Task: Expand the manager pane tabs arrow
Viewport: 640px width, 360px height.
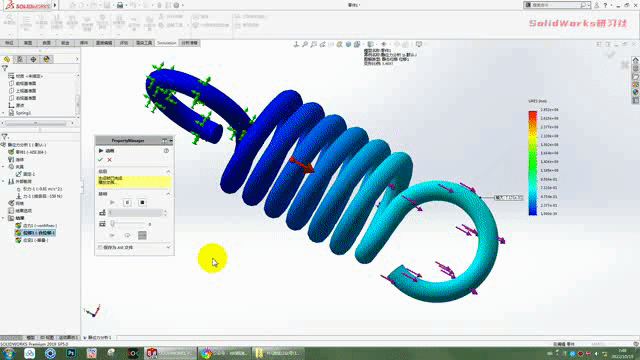Action: (77, 59)
